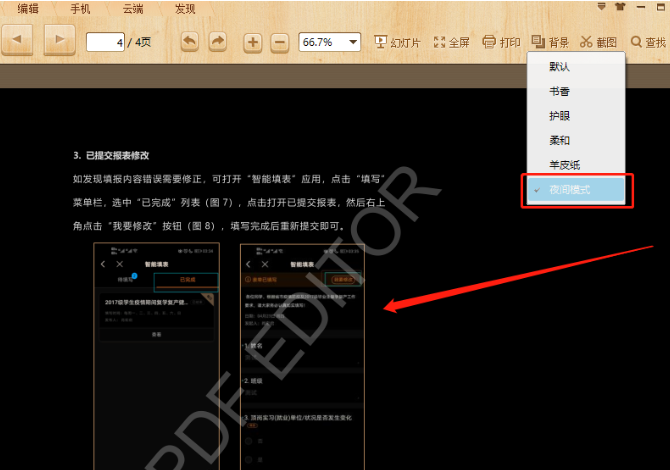The width and height of the screenshot is (670, 470).
Task: Open the title bar dropdown menu icon
Action: (x=602, y=6)
